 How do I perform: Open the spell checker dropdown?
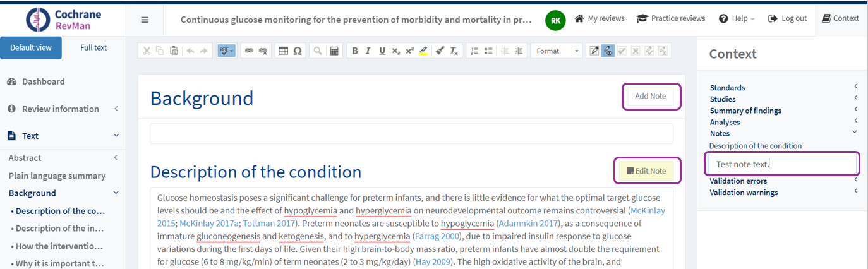pyautogui.click(x=226, y=51)
